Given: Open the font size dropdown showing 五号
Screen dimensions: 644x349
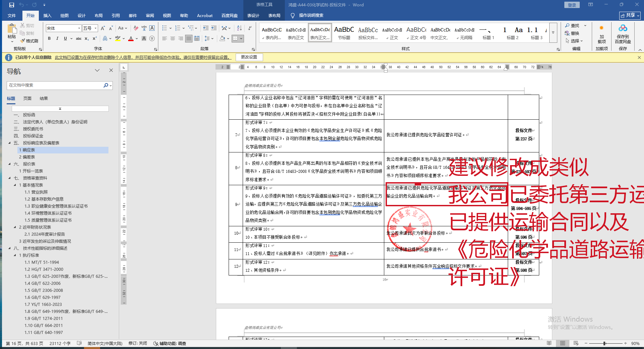Looking at the screenshot, I should click(x=96, y=28).
